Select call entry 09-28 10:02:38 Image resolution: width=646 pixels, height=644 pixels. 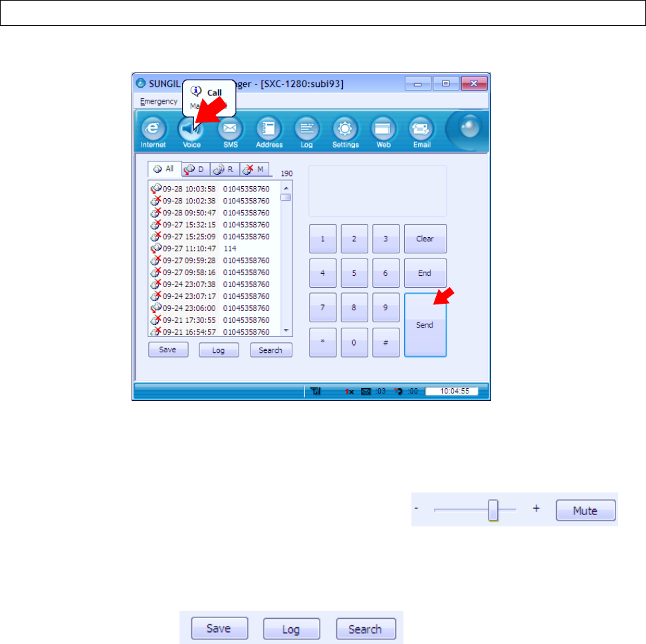click(x=214, y=201)
